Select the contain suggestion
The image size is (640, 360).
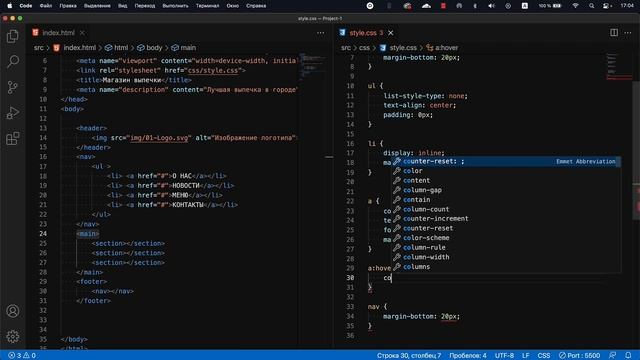[x=506, y=200]
